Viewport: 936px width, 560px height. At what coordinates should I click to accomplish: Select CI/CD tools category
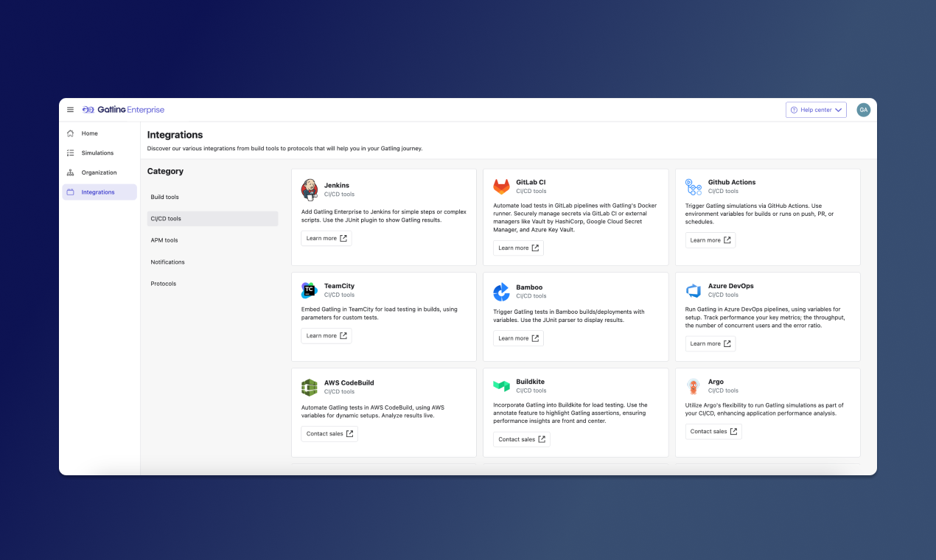pyautogui.click(x=212, y=219)
